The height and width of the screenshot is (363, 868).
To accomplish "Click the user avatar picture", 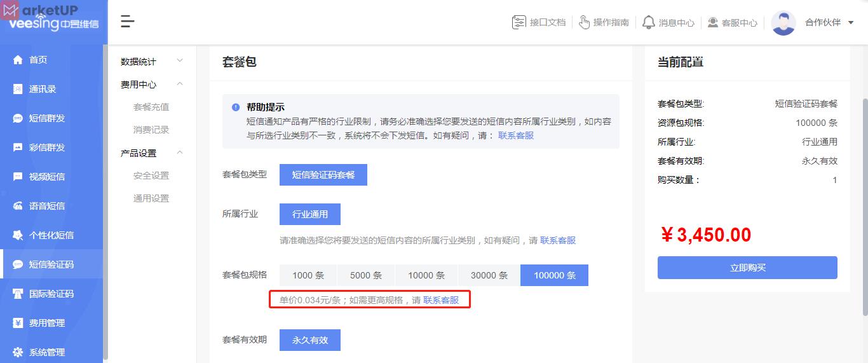I will click(783, 23).
